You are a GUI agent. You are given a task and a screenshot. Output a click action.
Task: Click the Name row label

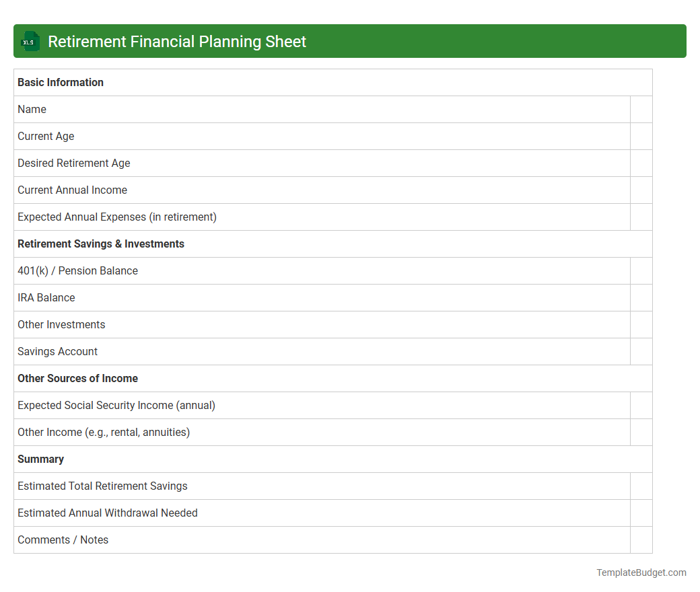tap(32, 109)
